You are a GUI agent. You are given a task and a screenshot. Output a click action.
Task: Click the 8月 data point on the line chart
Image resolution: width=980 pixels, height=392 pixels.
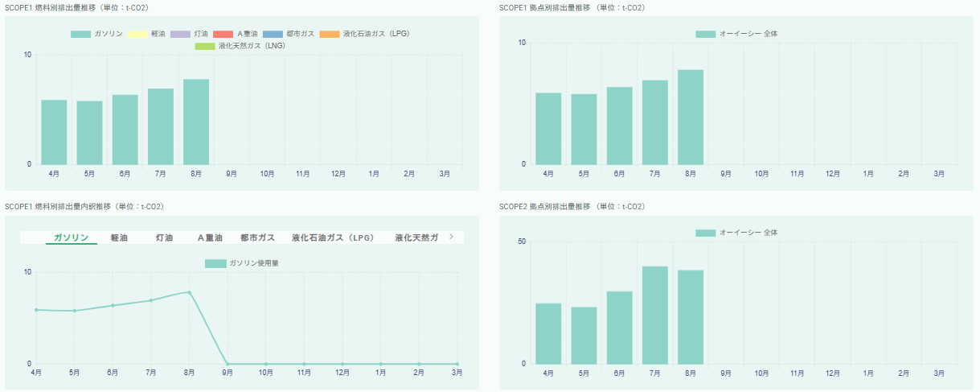pyautogui.click(x=189, y=292)
